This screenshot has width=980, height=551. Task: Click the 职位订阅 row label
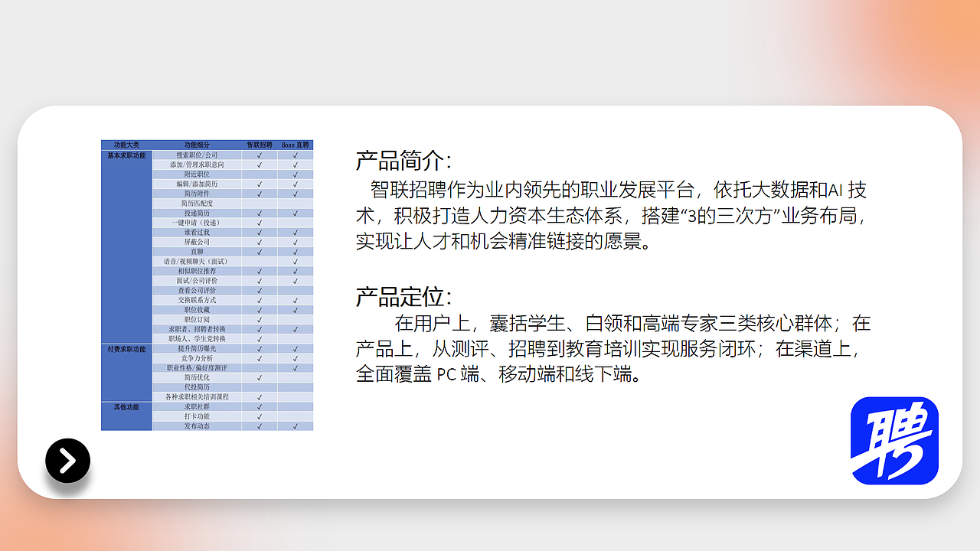coord(197,320)
